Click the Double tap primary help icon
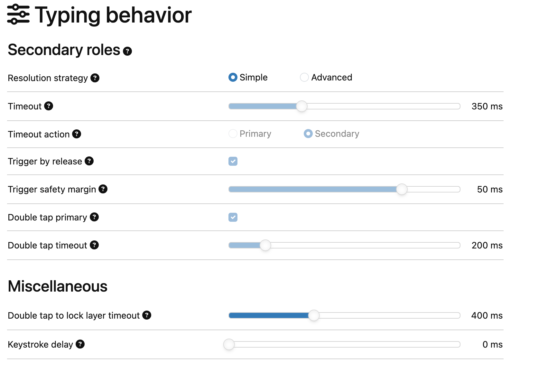This screenshot has width=538, height=392. pos(94,217)
